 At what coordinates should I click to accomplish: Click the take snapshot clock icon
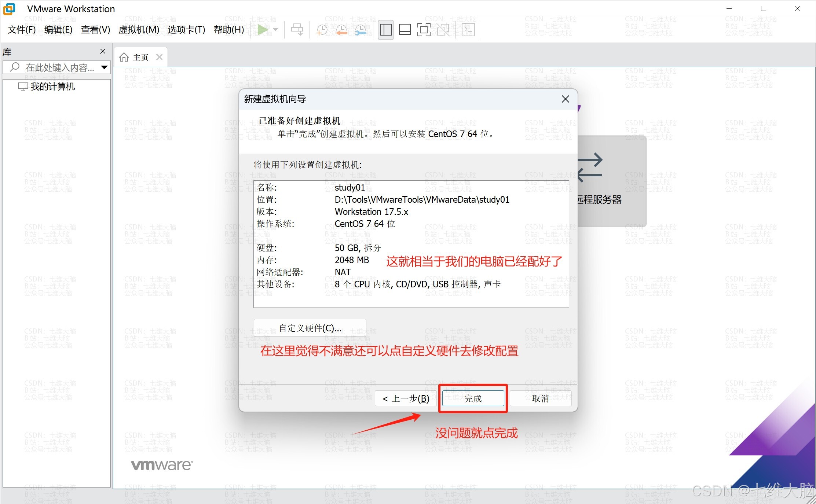click(x=322, y=30)
